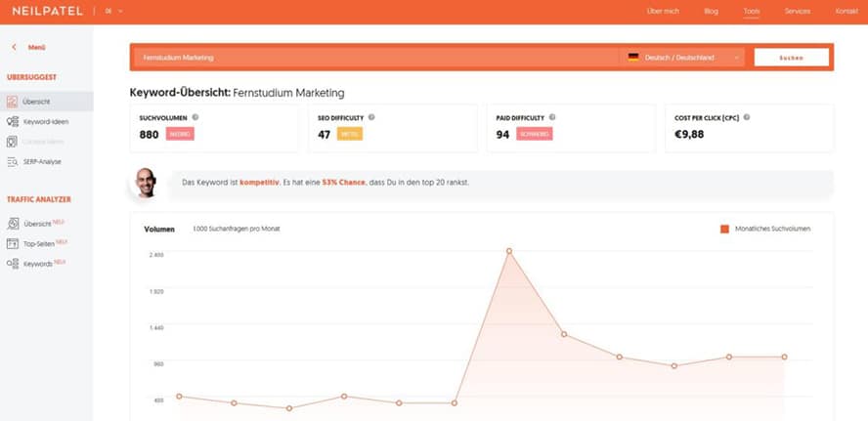Click the Ubersuggest Übersicht icon
Screen dimensions: 868x421
click(x=12, y=102)
